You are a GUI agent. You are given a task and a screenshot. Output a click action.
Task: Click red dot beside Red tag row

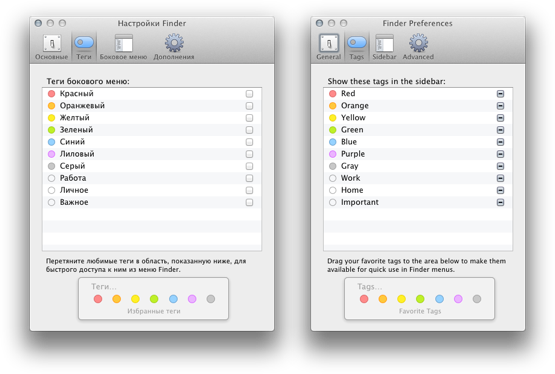click(x=332, y=94)
